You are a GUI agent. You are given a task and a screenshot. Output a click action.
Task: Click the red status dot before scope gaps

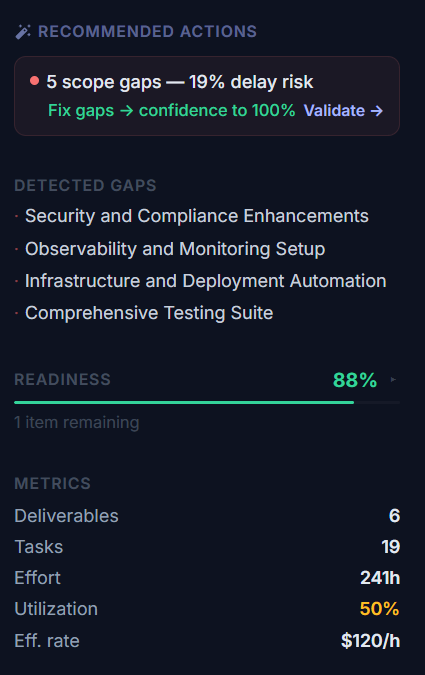point(34,81)
